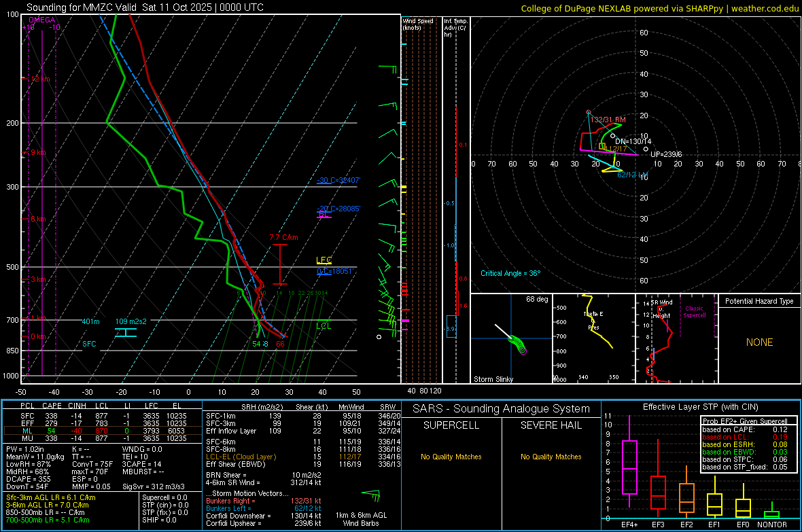Click the Sfc-3km AGL LR = 6.1 C/km line
Viewport: 802px width, 532px height.
(x=51, y=497)
